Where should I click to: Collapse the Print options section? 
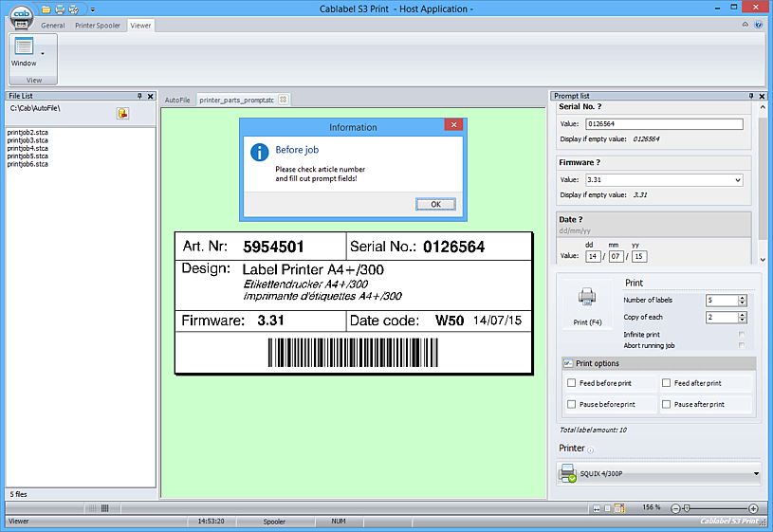click(568, 363)
